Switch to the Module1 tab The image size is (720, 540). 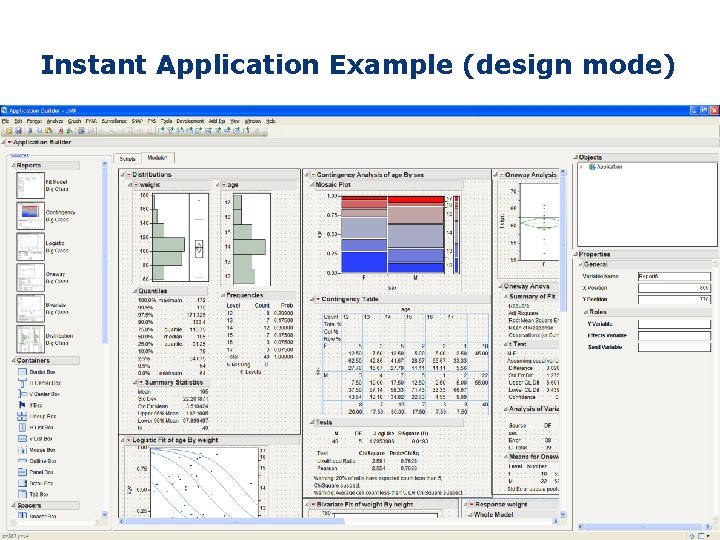158,158
